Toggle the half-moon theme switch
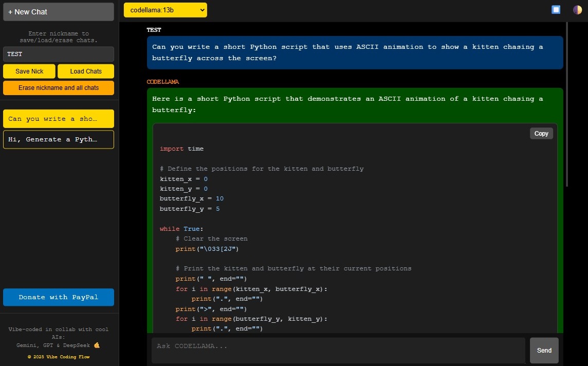This screenshot has height=366, width=588. click(577, 10)
